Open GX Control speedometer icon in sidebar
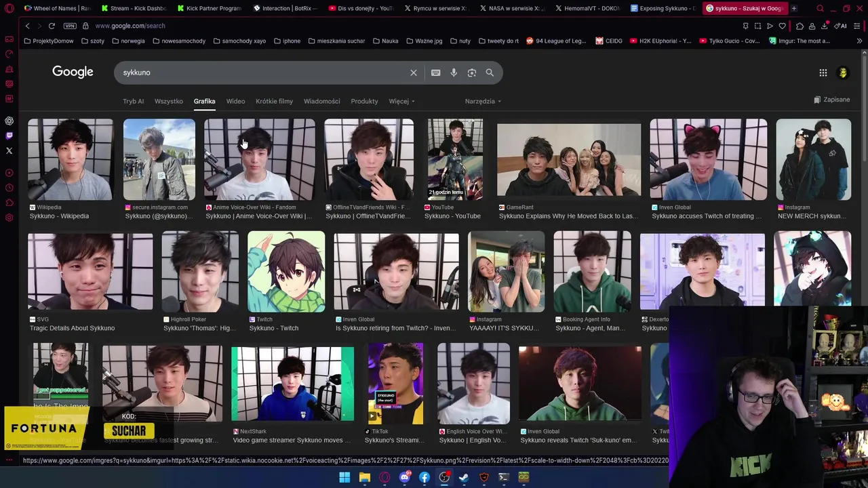868x488 pixels. (x=9, y=54)
